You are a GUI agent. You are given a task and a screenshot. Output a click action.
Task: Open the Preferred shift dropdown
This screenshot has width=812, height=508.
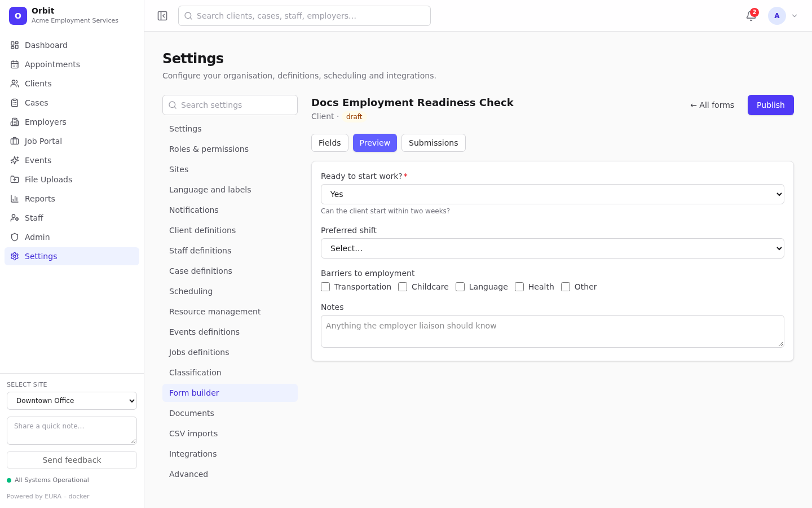click(x=553, y=248)
